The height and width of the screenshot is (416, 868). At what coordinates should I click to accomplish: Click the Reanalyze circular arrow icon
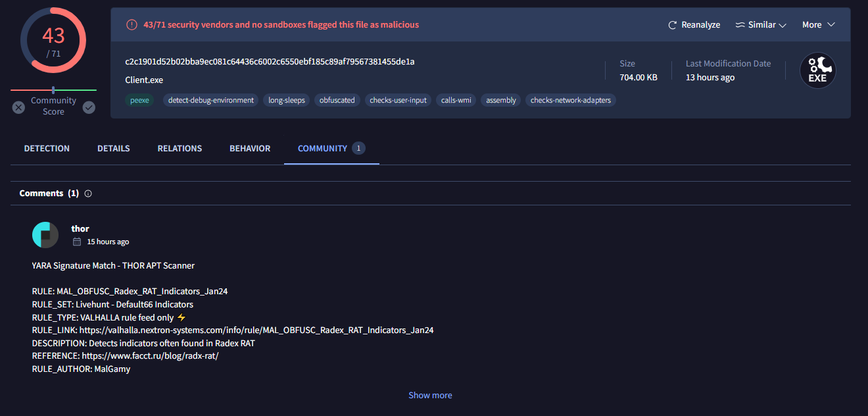click(x=672, y=25)
